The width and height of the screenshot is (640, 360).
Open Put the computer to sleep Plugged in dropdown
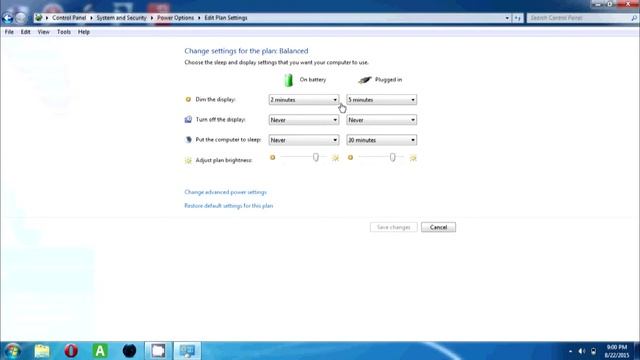pyautogui.click(x=382, y=140)
